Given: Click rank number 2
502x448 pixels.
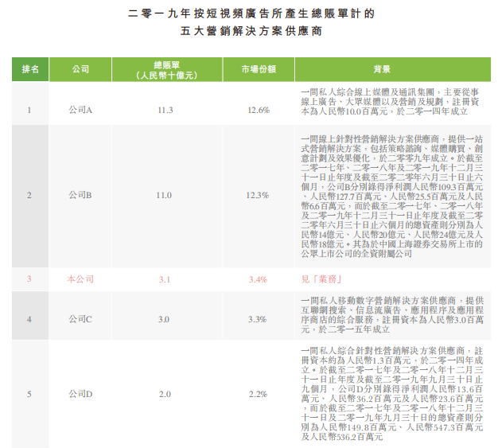Looking at the screenshot, I should (x=29, y=195).
